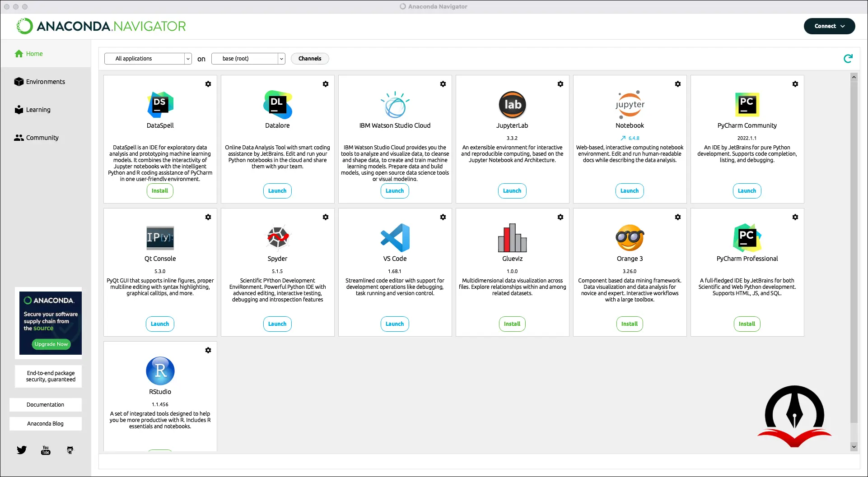The width and height of the screenshot is (868, 477).
Task: Go to the Home section
Action: 46,54
